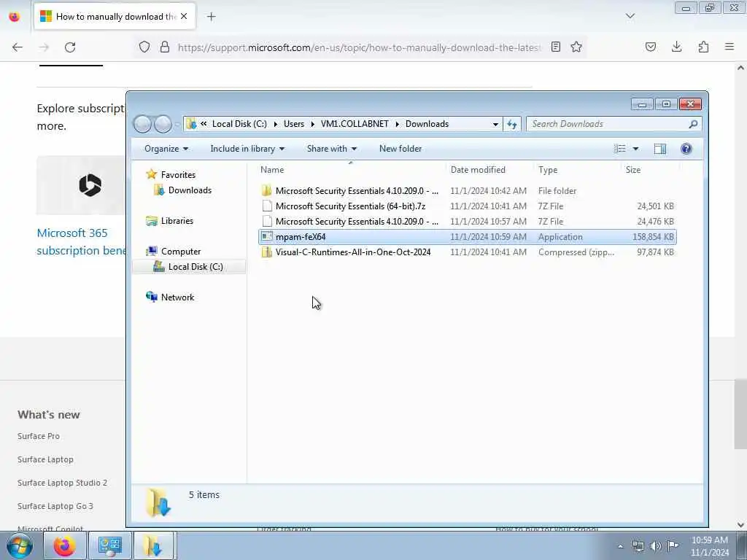
Task: Open network icon in system tray
Action: point(638,546)
